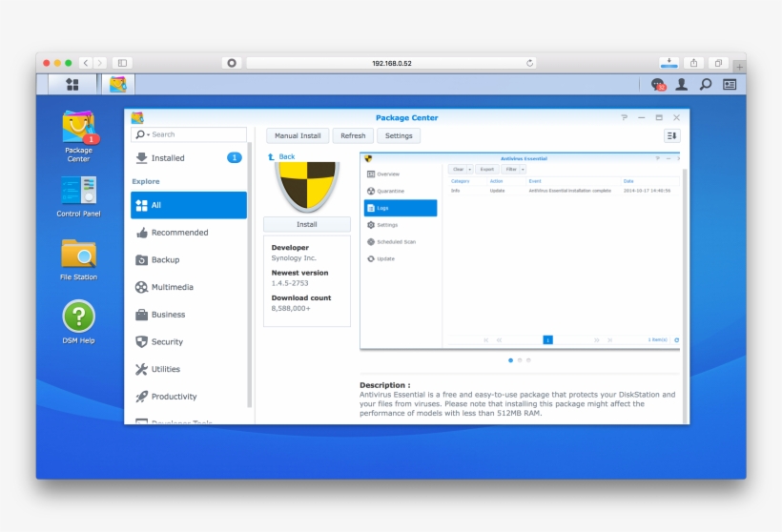Image resolution: width=782 pixels, height=532 pixels.
Task: Open Control Panel desktop shortcut
Action: [x=79, y=196]
